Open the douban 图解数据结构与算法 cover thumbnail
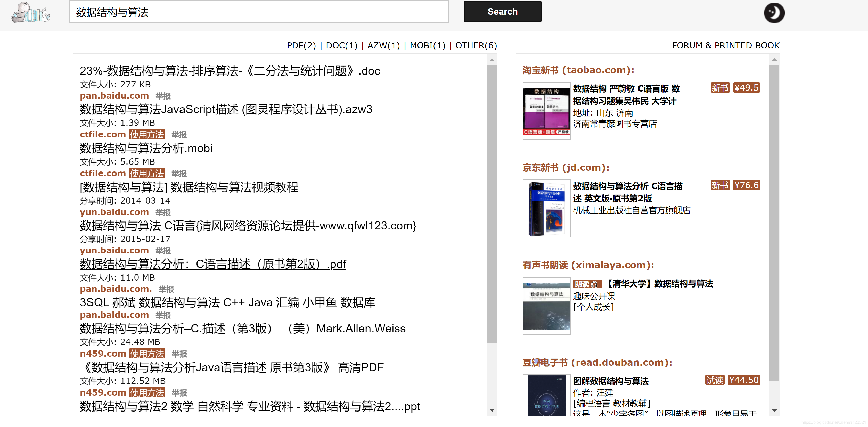Screen dimensions: 868x427 [x=546, y=395]
